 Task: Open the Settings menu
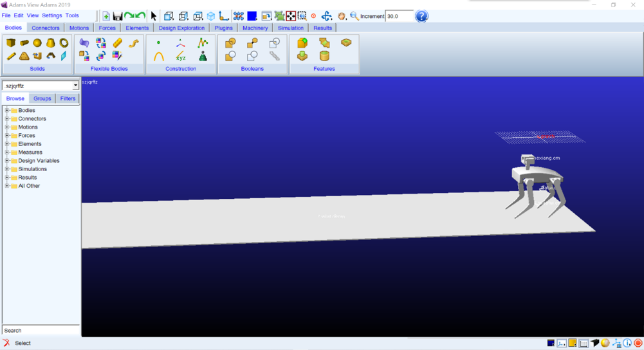tap(51, 15)
